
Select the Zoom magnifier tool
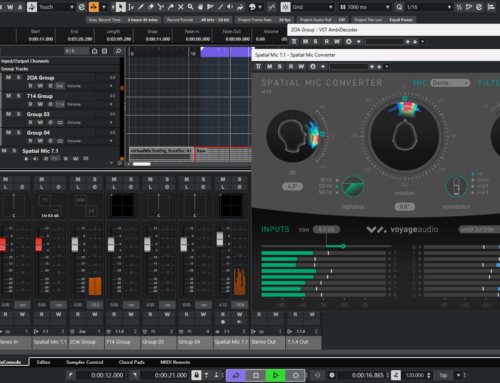pyautogui.click(x=190, y=7)
